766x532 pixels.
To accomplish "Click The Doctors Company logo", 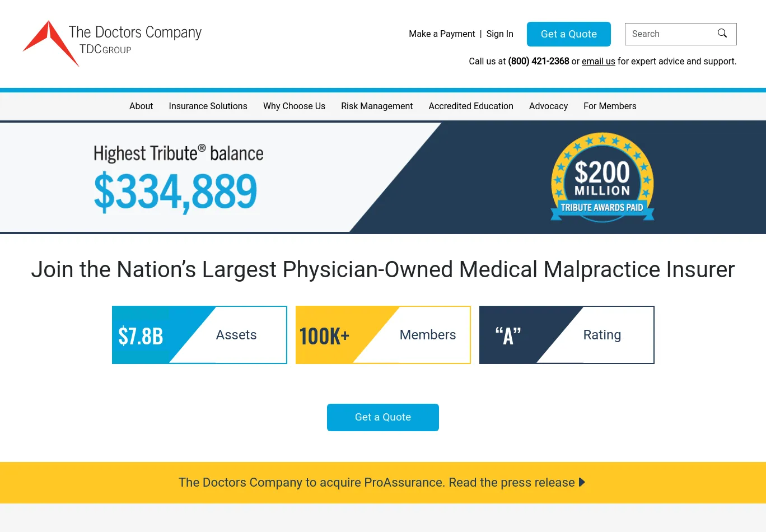I will coord(113,43).
